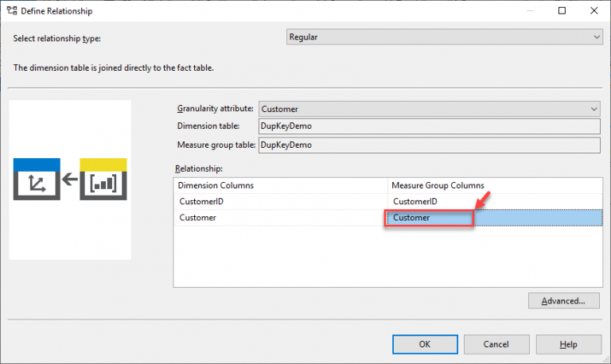Expand the Granularity attribute dropdown
Screen dimensions: 611x364
click(x=593, y=109)
